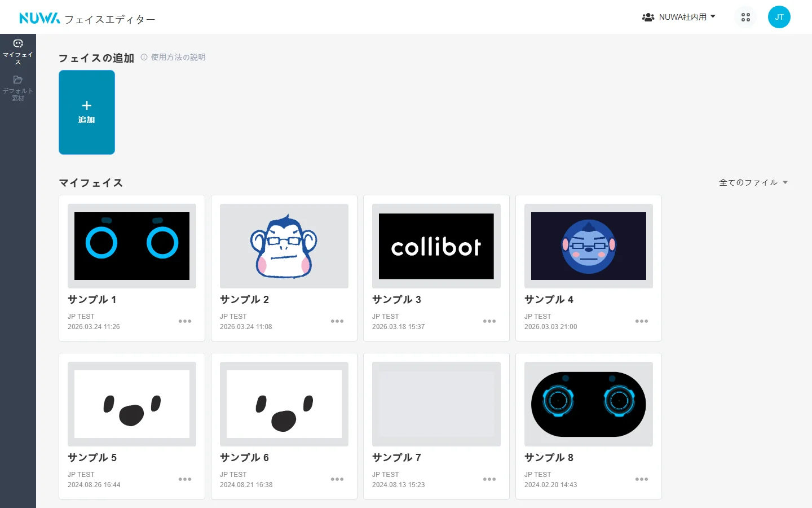Open more options for サンプル 8
Screen dimensions: 812x508
(x=642, y=479)
